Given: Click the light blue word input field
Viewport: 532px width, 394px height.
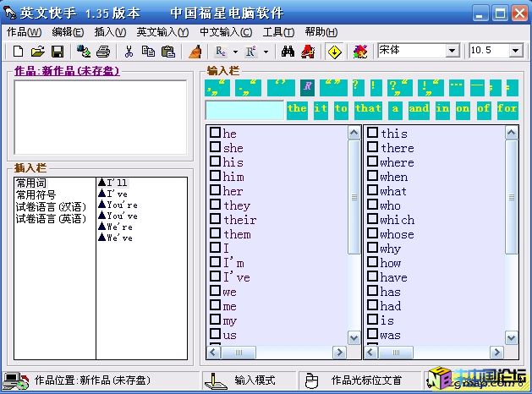Looking at the screenshot, I should tap(244, 110).
